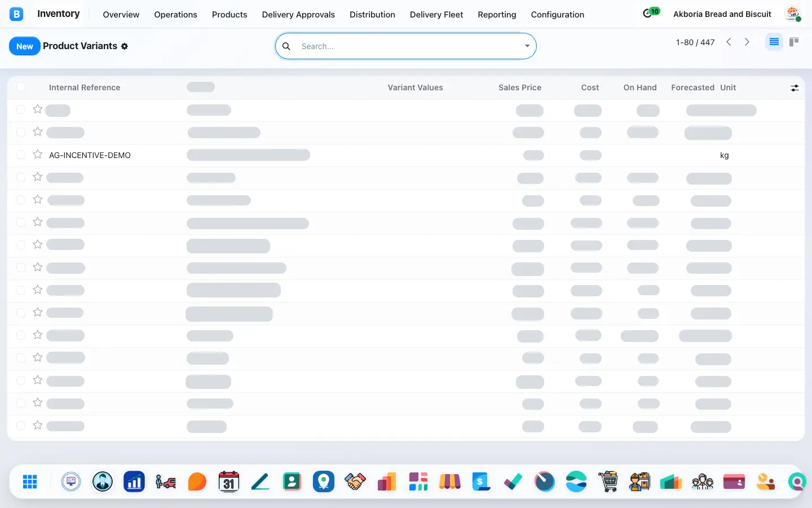Go to previous page of records
Viewport: 812px width, 508px height.
(x=729, y=42)
